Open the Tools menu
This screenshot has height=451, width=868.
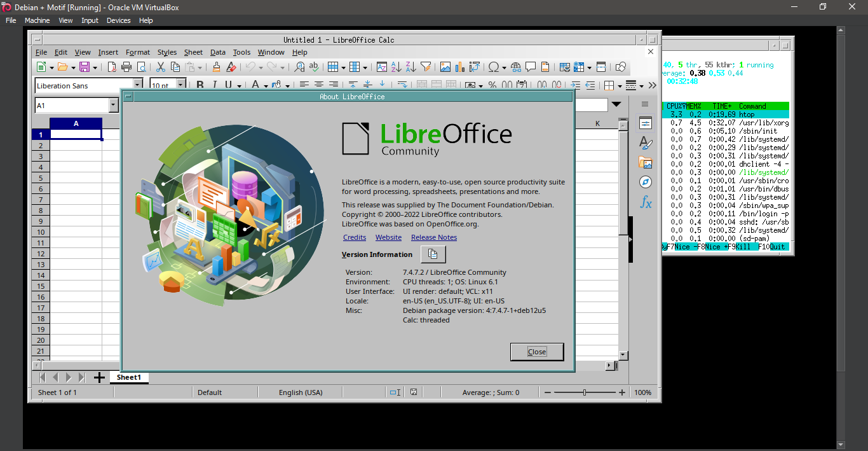(241, 52)
